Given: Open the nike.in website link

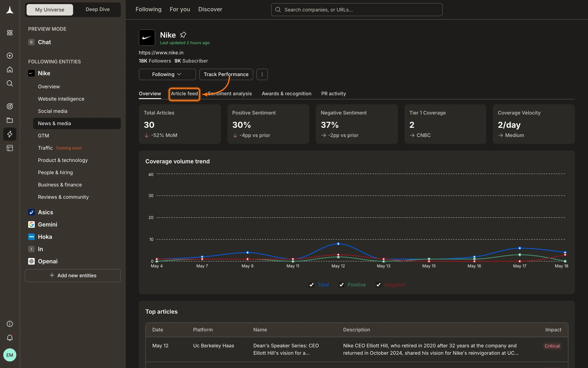Looking at the screenshot, I should 161,53.
